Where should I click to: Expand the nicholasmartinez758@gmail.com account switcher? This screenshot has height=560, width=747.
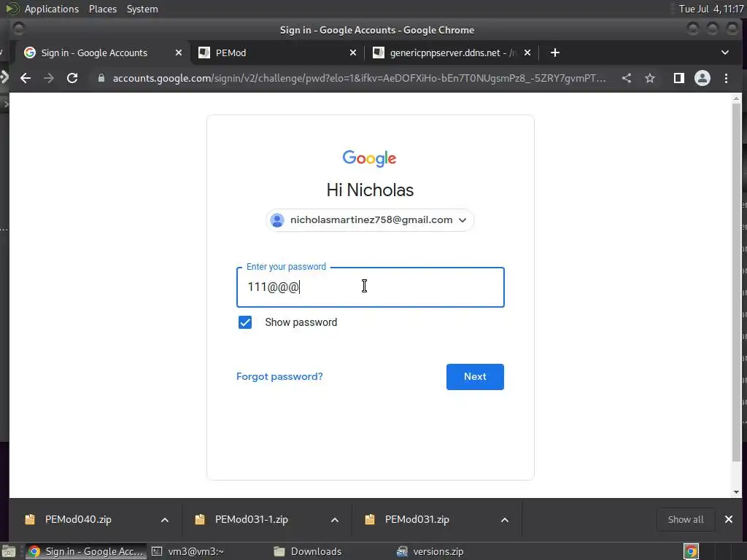[370, 220]
